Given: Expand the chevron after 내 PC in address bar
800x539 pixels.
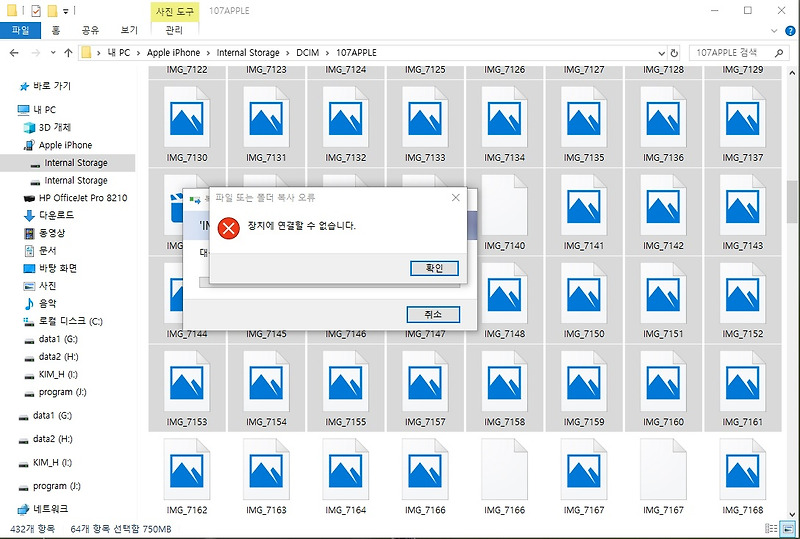Looking at the screenshot, I should 138,53.
